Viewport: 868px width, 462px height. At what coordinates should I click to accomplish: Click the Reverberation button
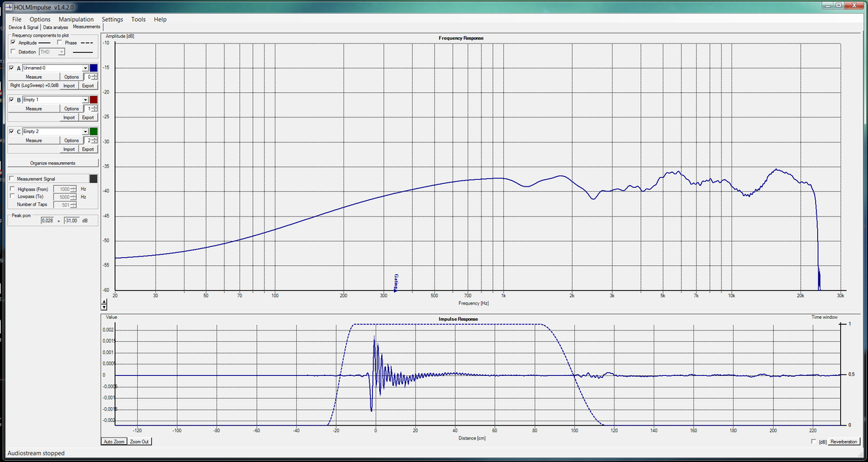[x=844, y=442]
